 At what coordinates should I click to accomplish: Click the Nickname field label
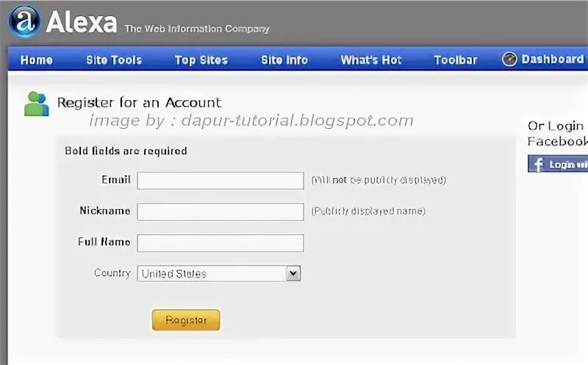(105, 210)
